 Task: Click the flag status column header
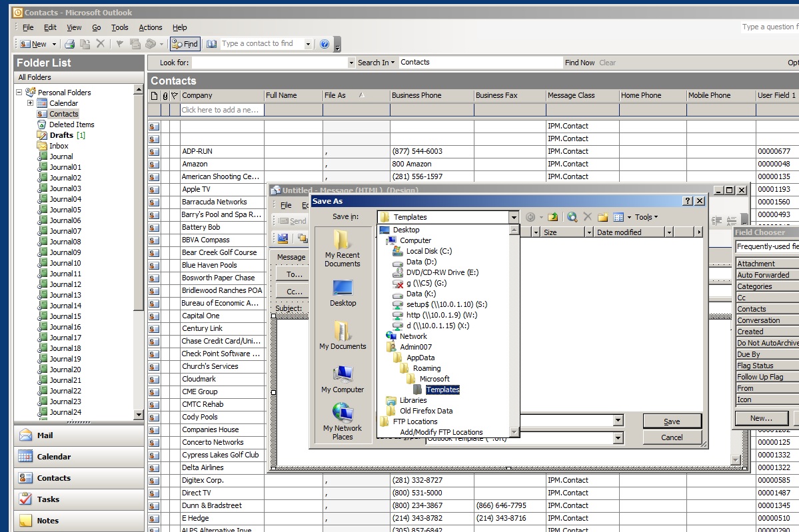click(175, 96)
